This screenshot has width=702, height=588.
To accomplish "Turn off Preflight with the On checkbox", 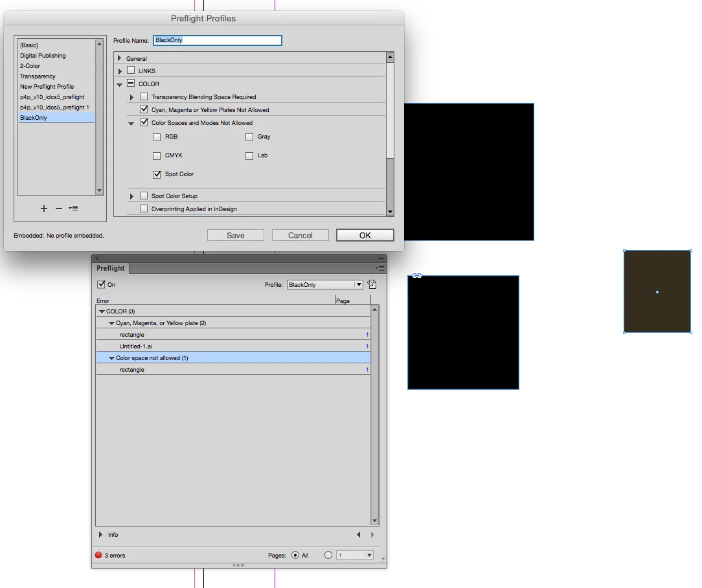I will pyautogui.click(x=101, y=284).
